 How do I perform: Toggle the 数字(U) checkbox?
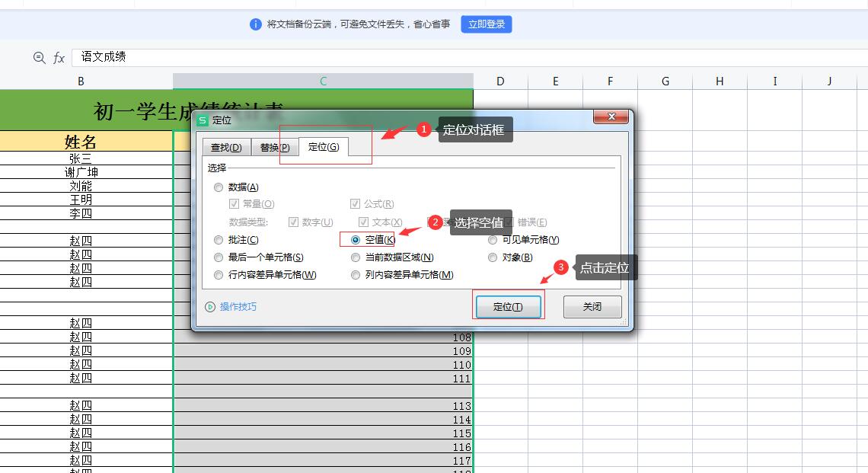(293, 222)
